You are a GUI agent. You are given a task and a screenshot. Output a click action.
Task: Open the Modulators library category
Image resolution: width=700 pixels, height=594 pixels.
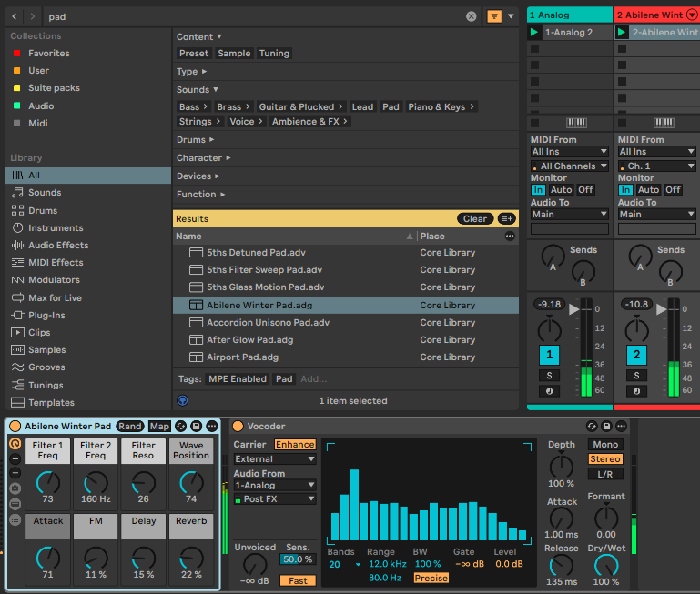(54, 280)
